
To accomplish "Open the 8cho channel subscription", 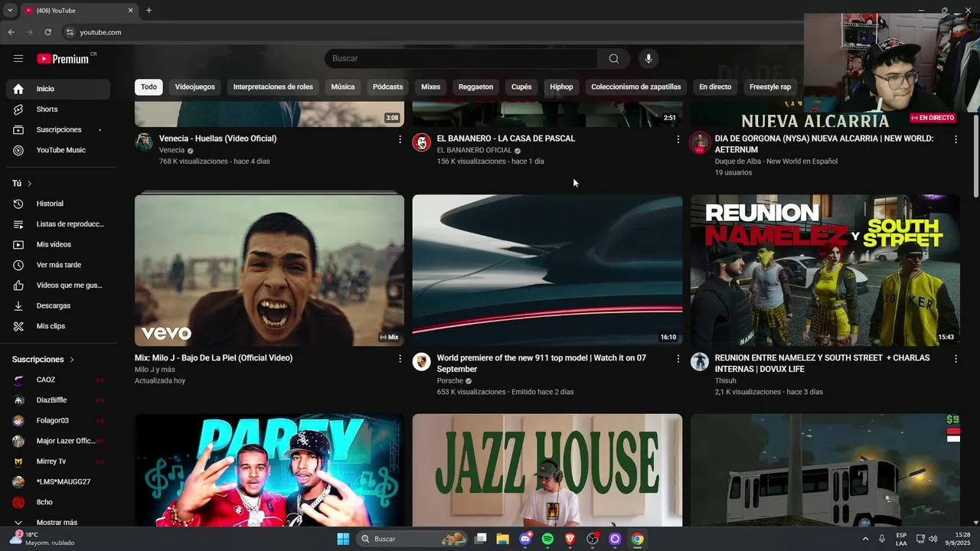I will [x=58, y=502].
